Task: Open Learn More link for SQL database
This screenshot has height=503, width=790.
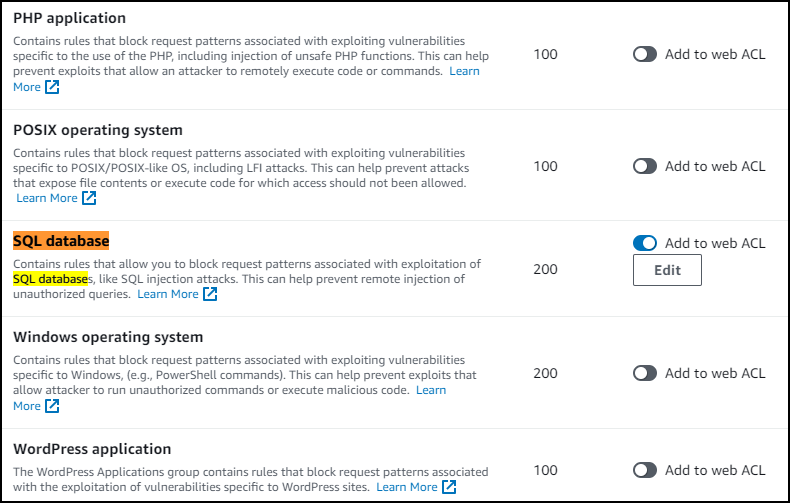Action: pyautogui.click(x=168, y=295)
